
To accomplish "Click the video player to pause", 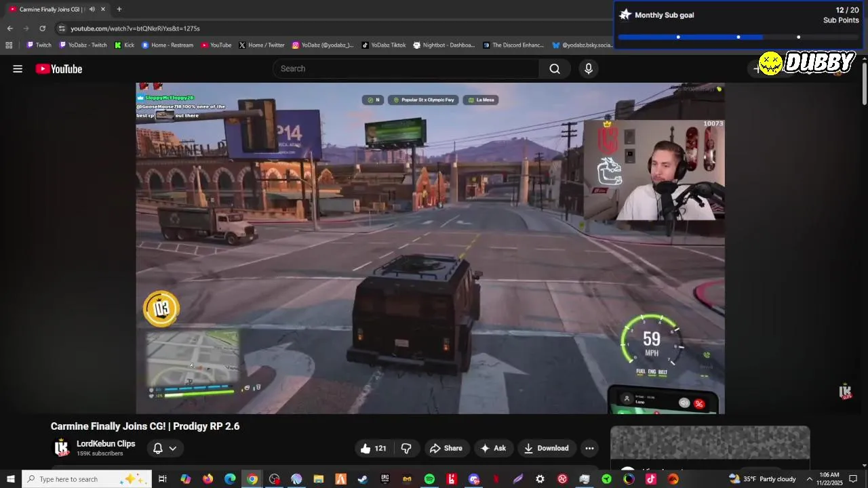I will (430, 248).
